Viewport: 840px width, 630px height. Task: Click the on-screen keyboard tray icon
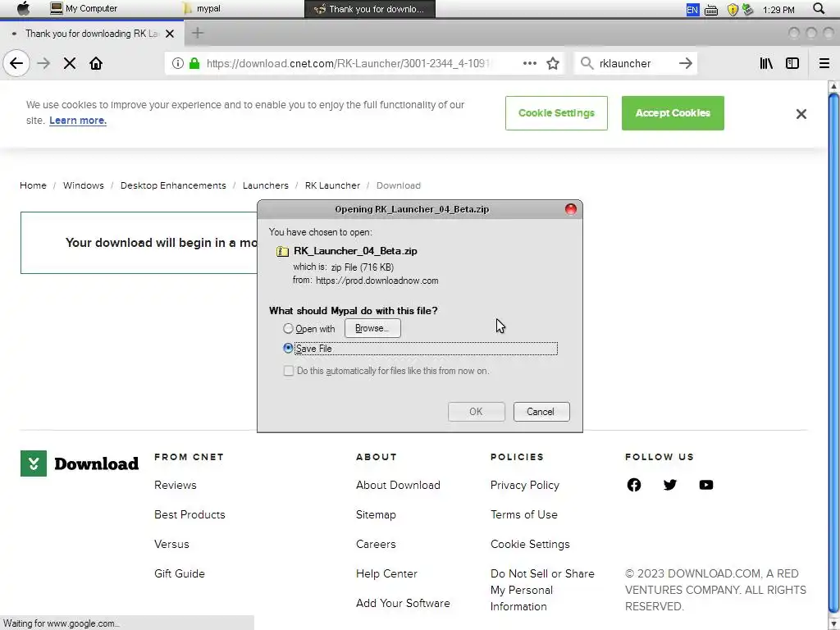[711, 10]
